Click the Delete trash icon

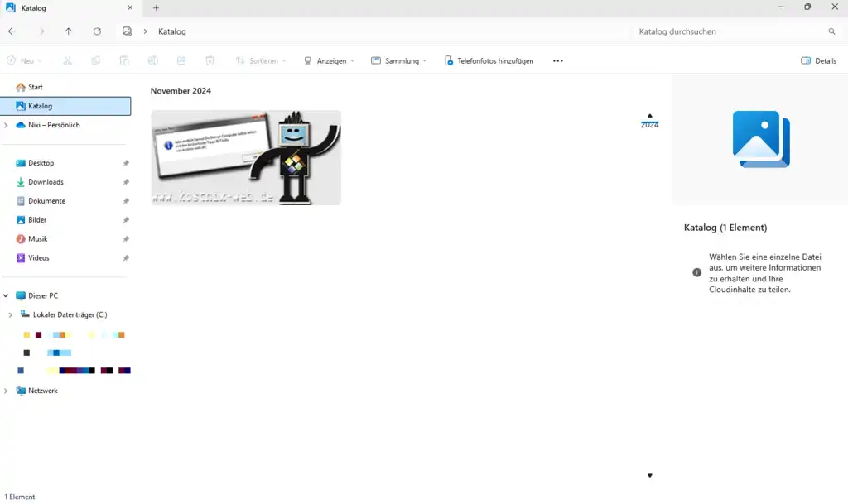click(210, 60)
